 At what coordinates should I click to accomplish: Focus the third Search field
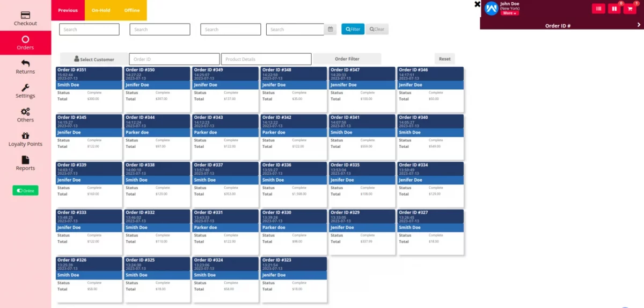tap(231, 30)
